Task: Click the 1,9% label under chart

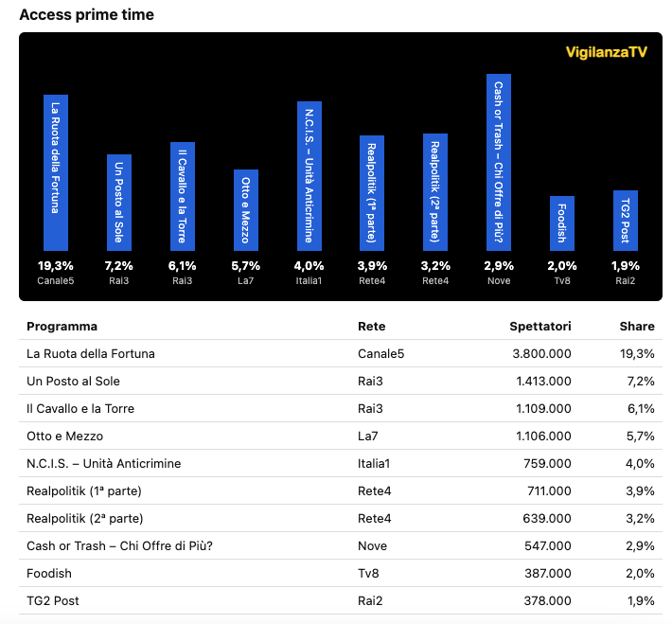Action: tap(626, 266)
